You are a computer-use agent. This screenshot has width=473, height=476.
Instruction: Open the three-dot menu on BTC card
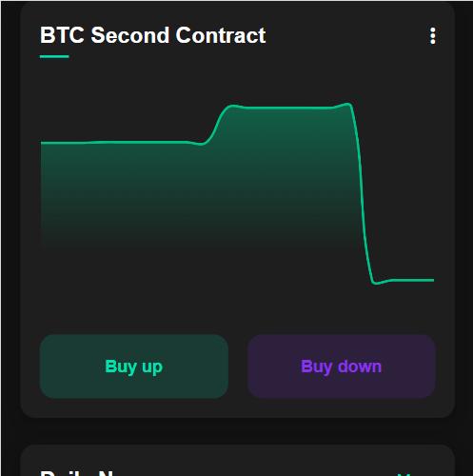[433, 36]
